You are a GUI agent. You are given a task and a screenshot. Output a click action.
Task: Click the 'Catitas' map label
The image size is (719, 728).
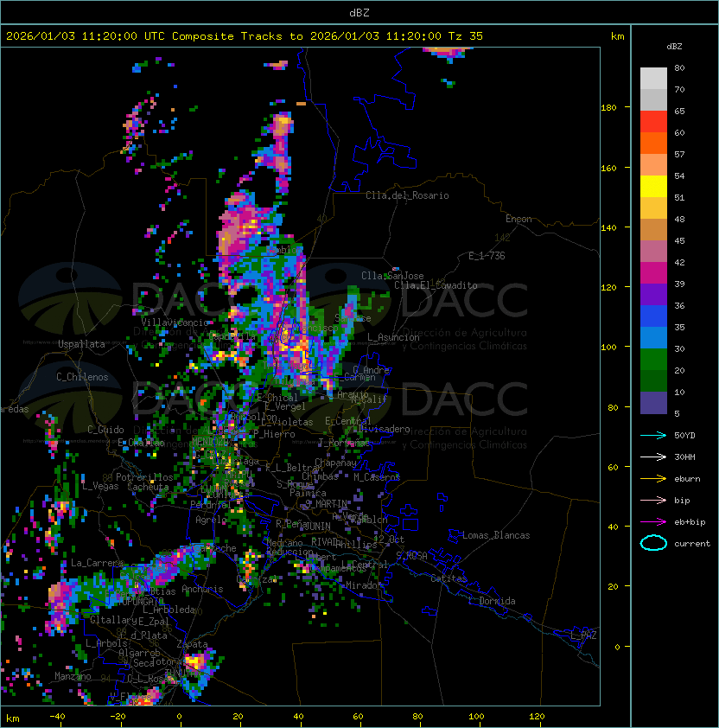[449, 578]
